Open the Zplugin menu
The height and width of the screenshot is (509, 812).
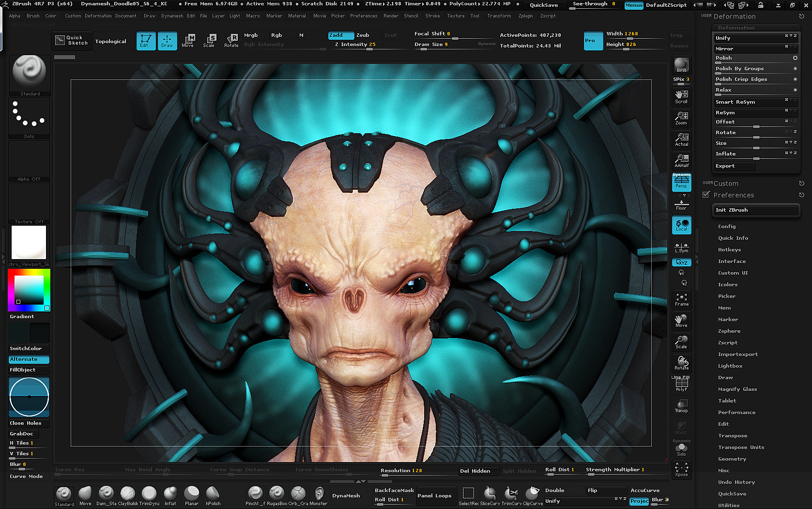click(525, 16)
